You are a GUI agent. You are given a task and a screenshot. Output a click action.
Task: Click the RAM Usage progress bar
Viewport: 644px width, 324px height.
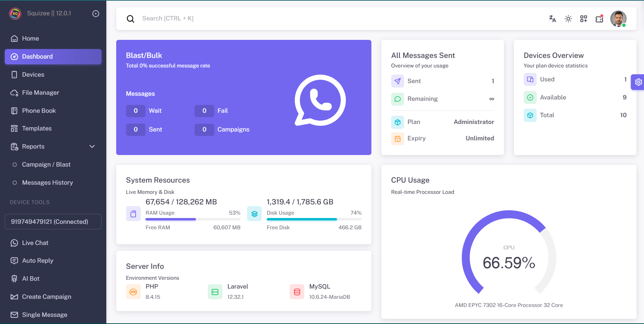click(193, 219)
